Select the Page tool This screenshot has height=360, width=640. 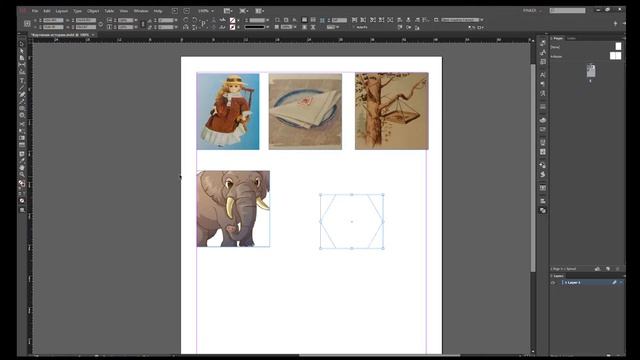coord(22,58)
